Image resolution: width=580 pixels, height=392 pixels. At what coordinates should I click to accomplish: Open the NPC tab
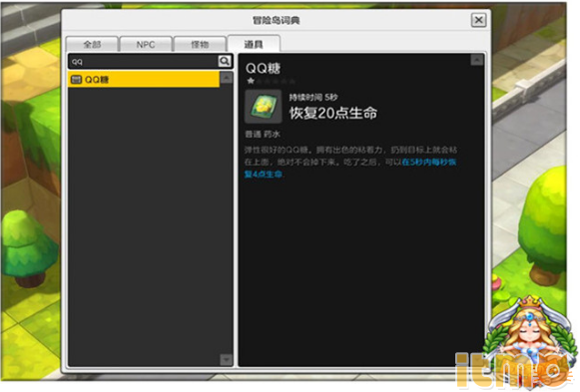pyautogui.click(x=146, y=44)
